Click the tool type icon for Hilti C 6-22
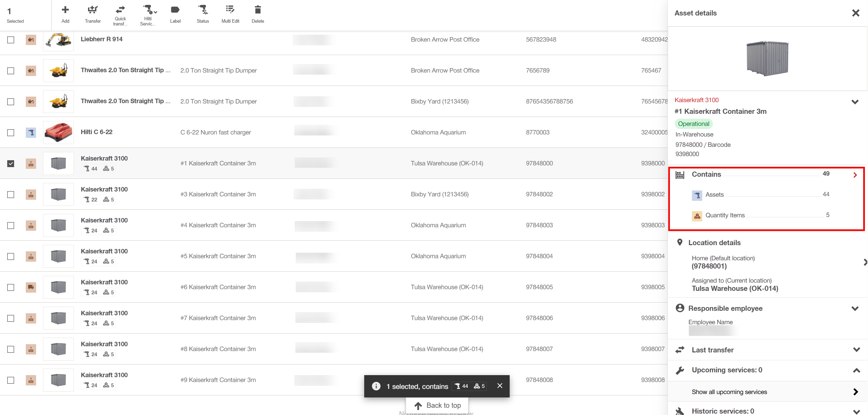Screen dimensions: 868x415 point(31,133)
